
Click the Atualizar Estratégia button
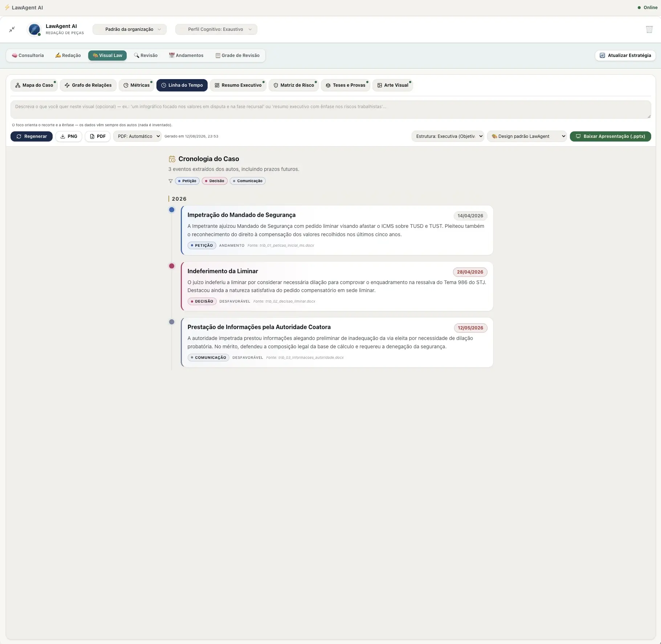[625, 56]
